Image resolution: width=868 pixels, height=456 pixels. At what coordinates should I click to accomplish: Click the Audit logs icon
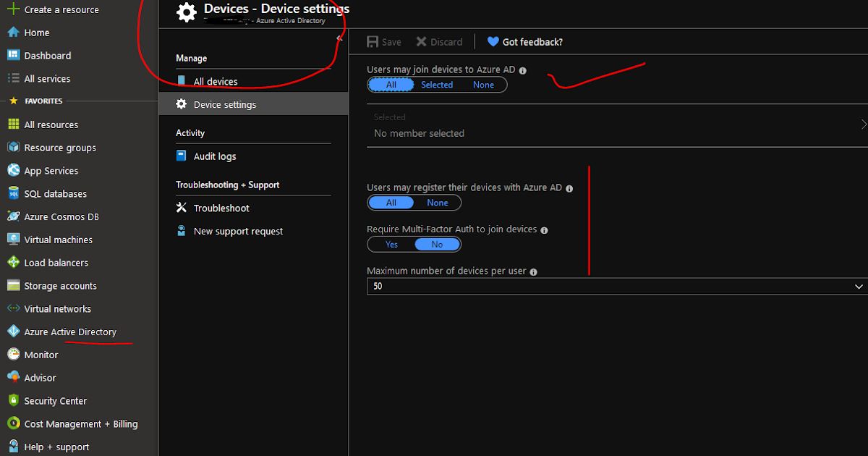(x=182, y=156)
